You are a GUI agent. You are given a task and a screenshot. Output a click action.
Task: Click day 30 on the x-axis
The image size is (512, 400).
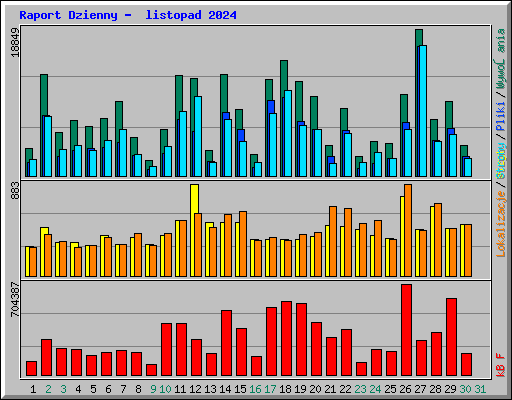click(465, 389)
